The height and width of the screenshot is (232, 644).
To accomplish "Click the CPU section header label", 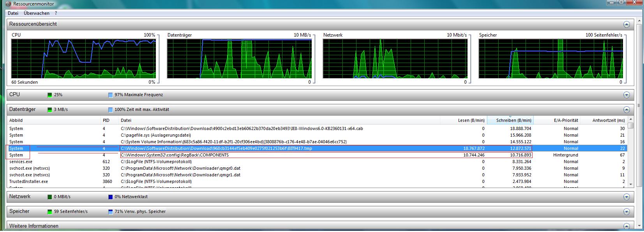I will pos(14,95).
